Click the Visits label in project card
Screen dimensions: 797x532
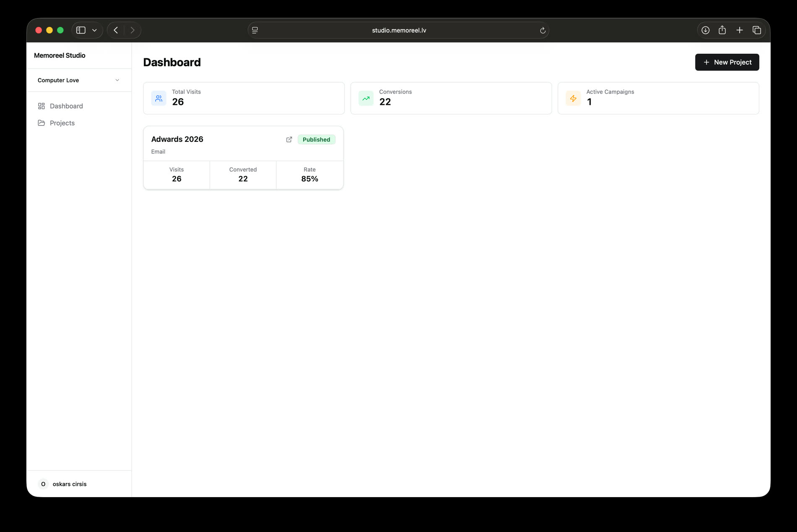[x=177, y=170]
